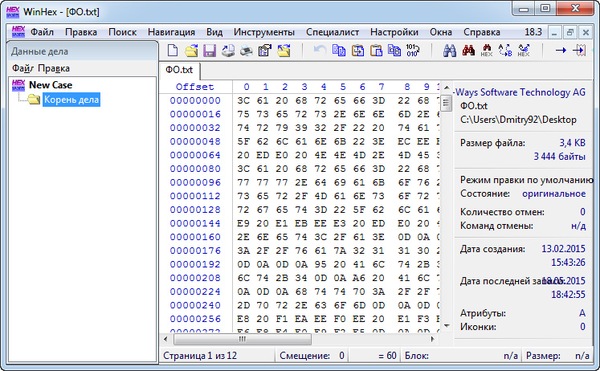This screenshot has height=371, width=600.
Task: Click the Go to offset arrow icon
Action: click(x=561, y=50)
